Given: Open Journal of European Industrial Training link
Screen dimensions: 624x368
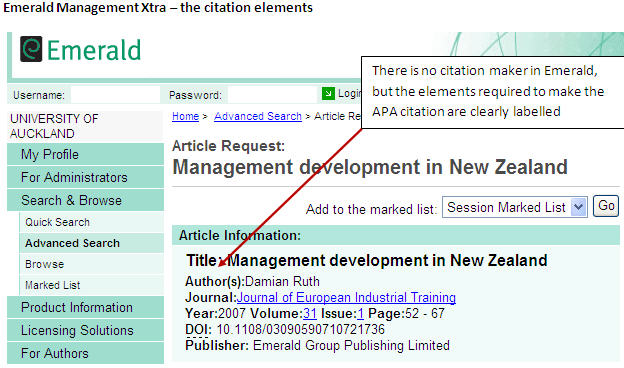Looking at the screenshot, I should (x=346, y=298).
